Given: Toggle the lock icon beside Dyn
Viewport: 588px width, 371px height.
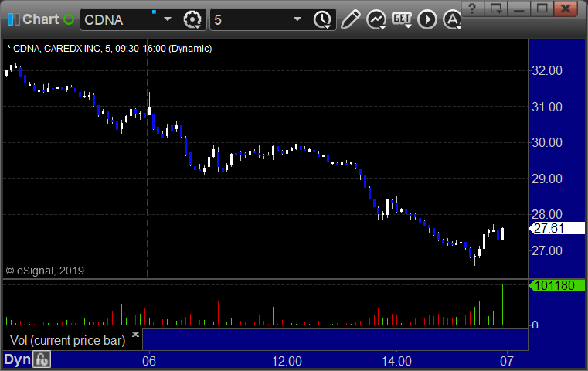Looking at the screenshot, I should (42, 359).
